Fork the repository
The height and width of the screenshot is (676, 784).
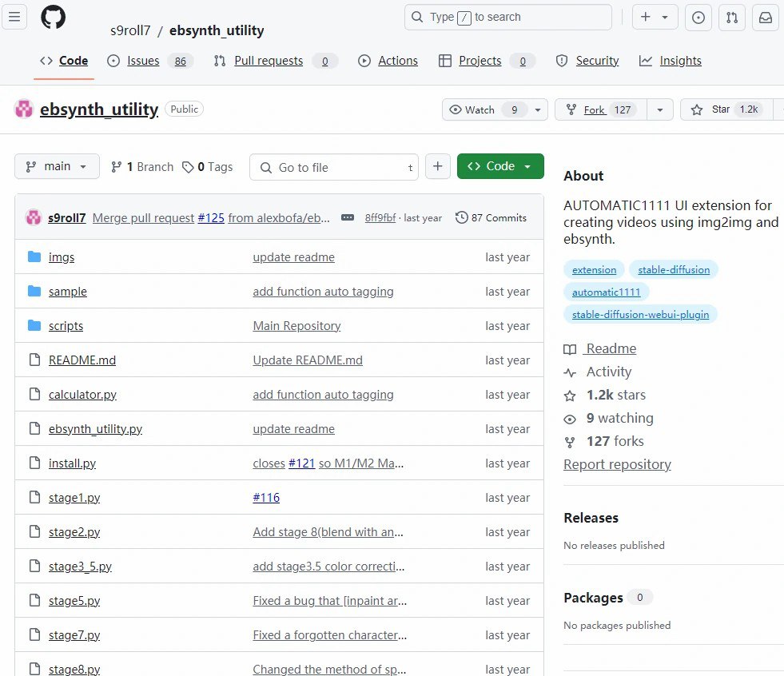coord(601,109)
